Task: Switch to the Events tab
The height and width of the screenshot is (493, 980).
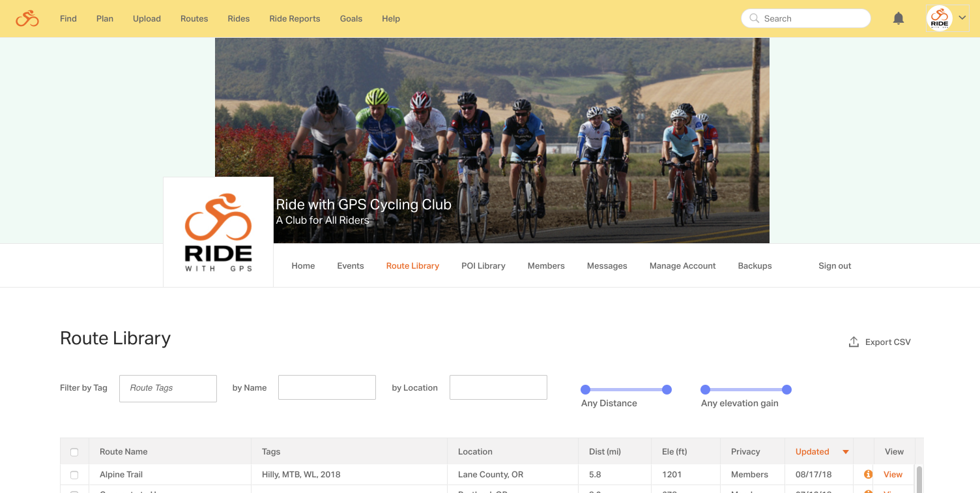Action: click(351, 265)
